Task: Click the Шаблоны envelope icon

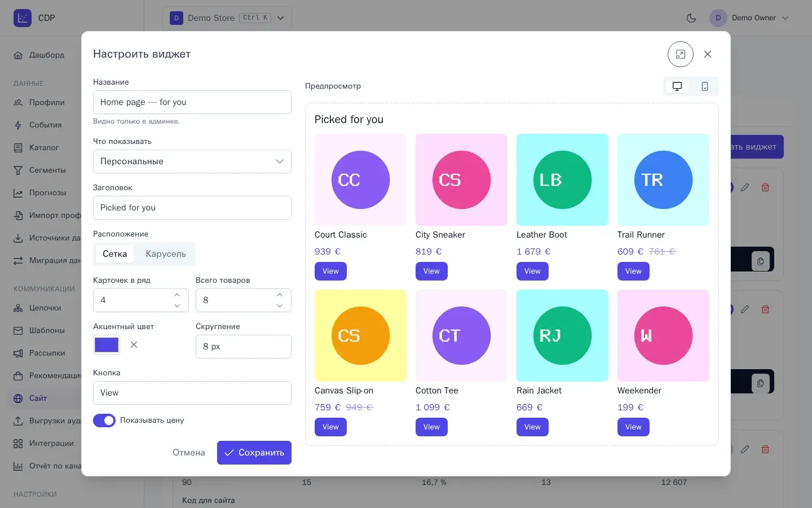Action: pyautogui.click(x=18, y=331)
